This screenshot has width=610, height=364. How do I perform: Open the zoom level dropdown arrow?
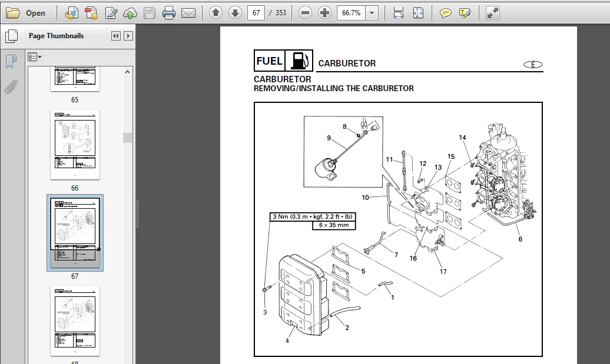tap(372, 13)
